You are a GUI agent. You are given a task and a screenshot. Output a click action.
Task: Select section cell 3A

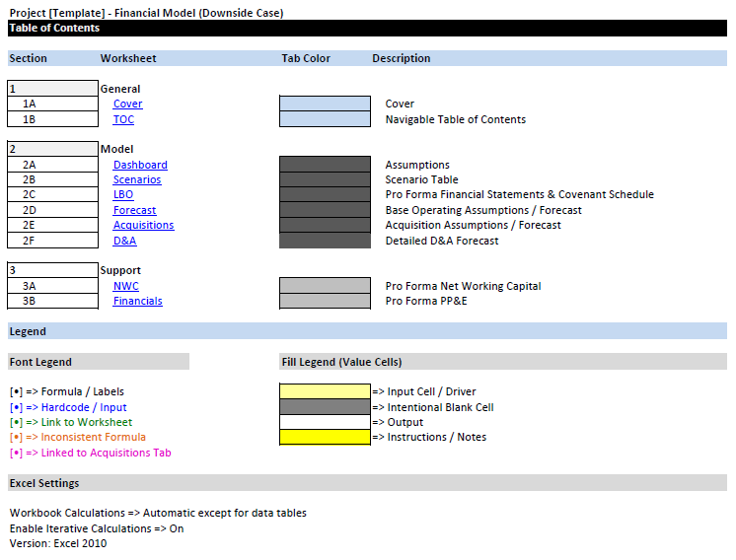(x=52, y=286)
